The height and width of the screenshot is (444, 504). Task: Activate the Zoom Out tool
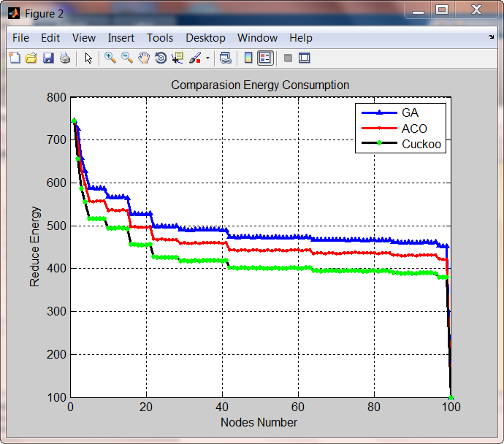(x=127, y=58)
